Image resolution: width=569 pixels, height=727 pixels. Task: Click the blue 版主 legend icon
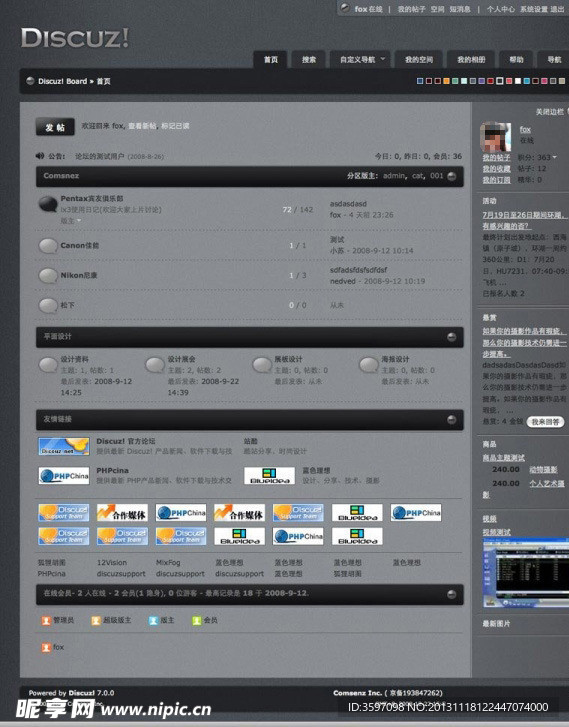pos(153,620)
